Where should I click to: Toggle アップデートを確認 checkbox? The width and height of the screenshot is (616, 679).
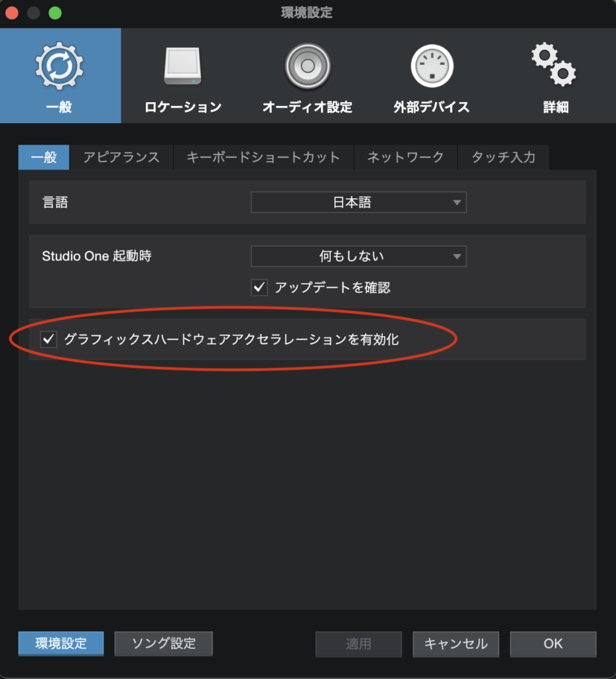[259, 288]
